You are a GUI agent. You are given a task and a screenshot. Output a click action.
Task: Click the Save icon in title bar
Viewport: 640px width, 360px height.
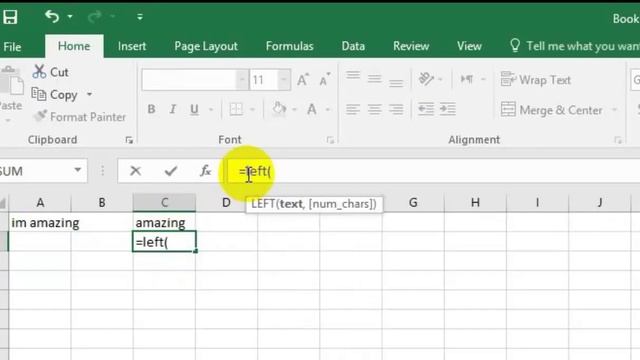point(10,17)
